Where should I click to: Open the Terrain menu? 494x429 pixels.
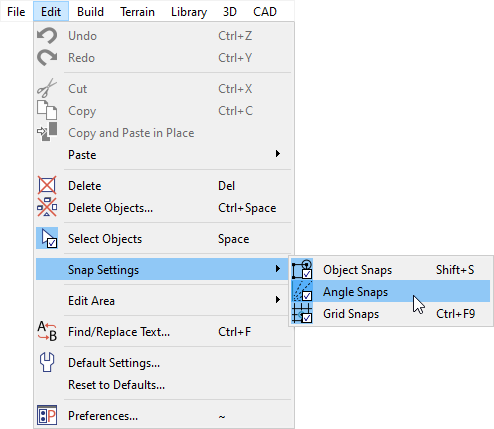pos(137,12)
